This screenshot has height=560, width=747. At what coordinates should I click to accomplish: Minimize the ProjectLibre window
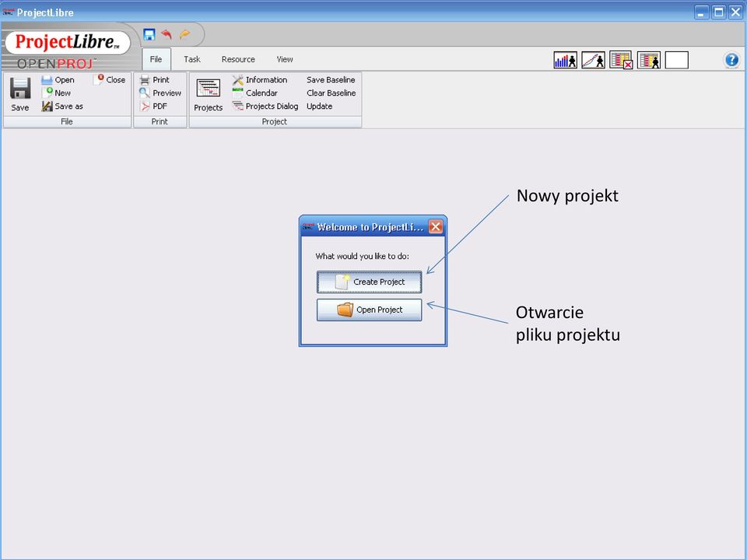(701, 12)
